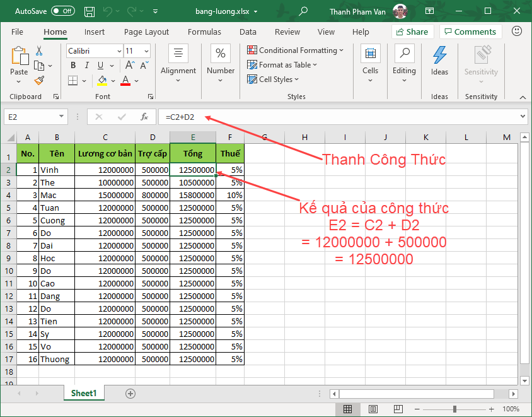Apply Italic formatting
The image size is (532, 417).
(87, 65)
